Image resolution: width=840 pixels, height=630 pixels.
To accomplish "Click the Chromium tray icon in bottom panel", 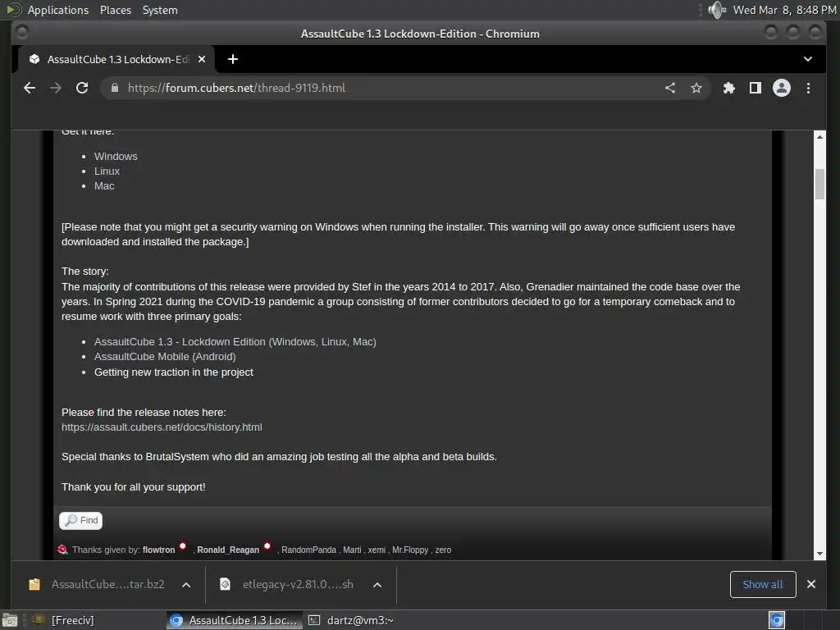I will 777,620.
